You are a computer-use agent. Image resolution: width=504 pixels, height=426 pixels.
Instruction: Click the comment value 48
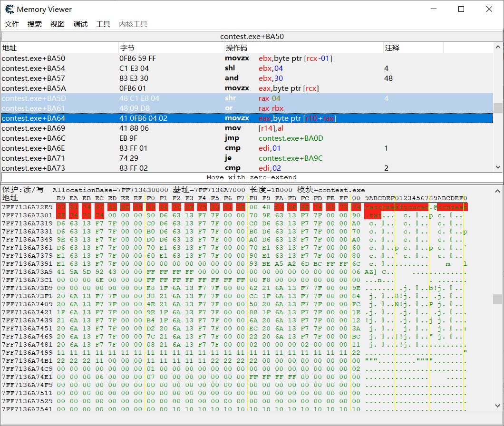[x=388, y=78]
